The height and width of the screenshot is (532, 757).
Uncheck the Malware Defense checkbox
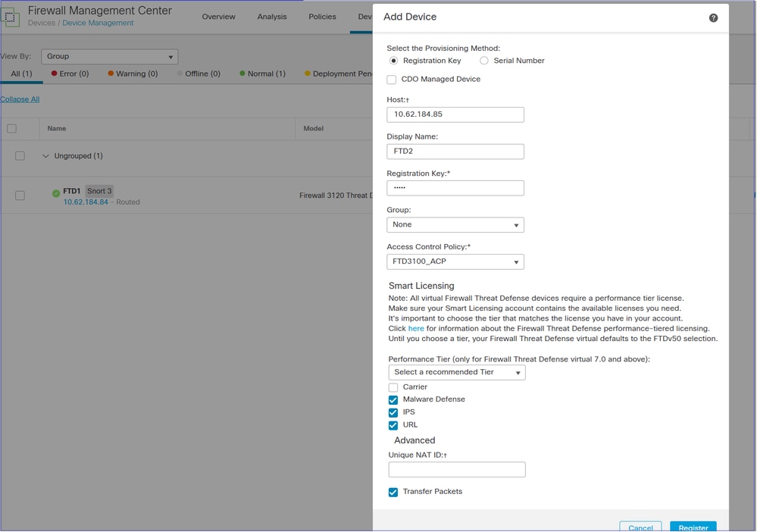393,400
